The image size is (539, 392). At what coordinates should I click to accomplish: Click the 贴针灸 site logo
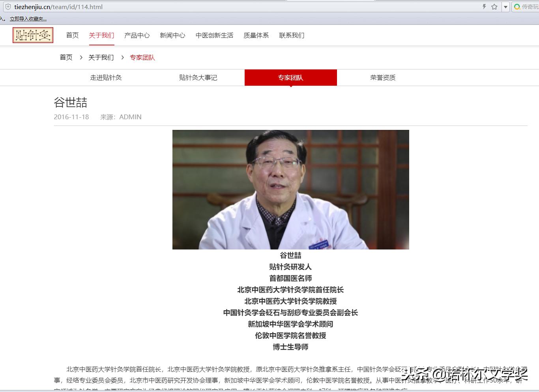click(x=33, y=35)
